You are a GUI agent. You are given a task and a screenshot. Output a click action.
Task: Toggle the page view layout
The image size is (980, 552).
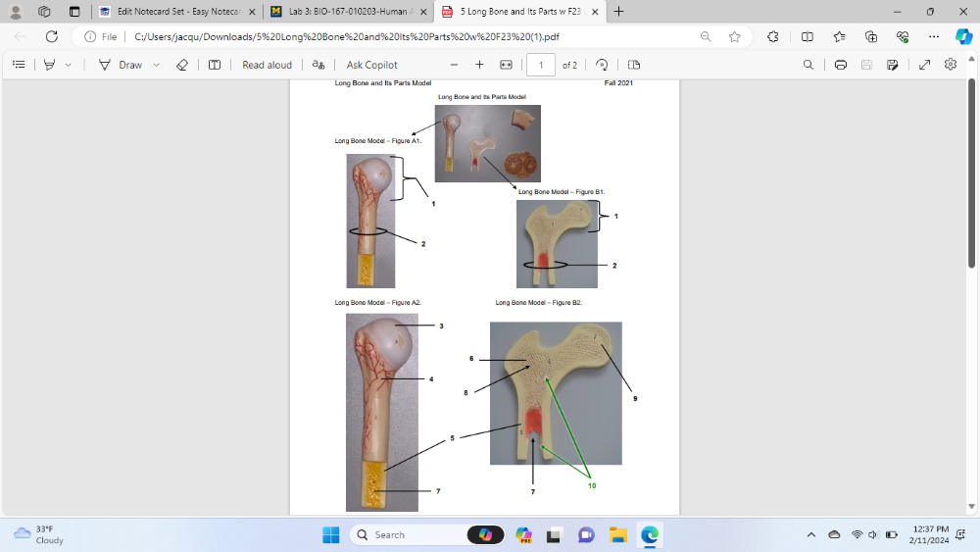(634, 65)
